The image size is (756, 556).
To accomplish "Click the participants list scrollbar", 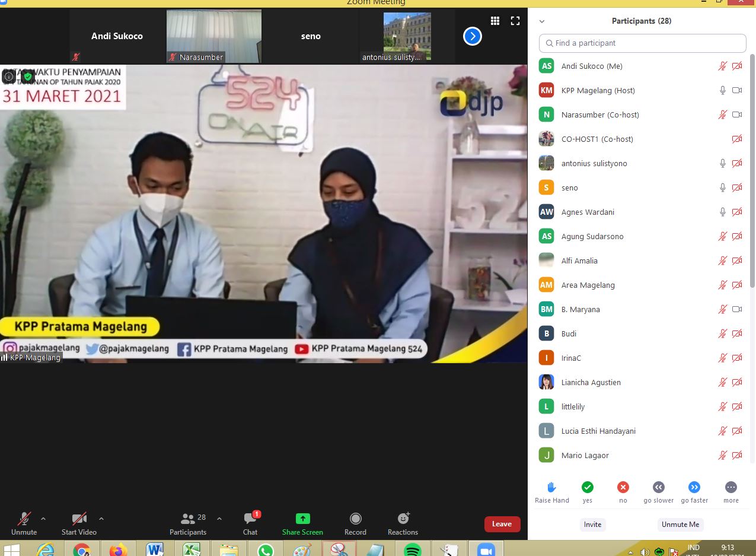I will [x=752, y=178].
